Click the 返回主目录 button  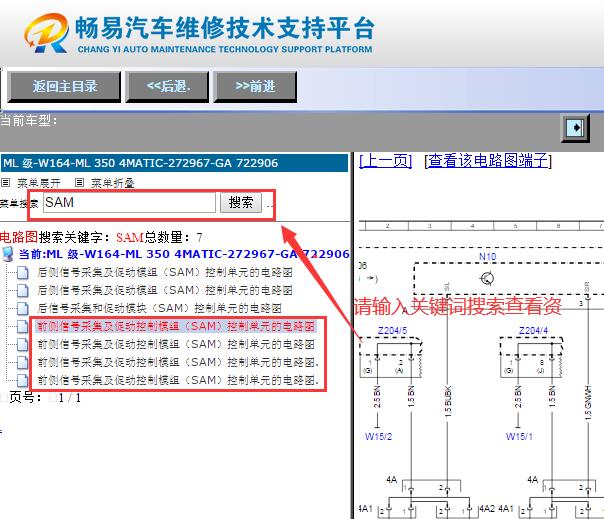64,86
